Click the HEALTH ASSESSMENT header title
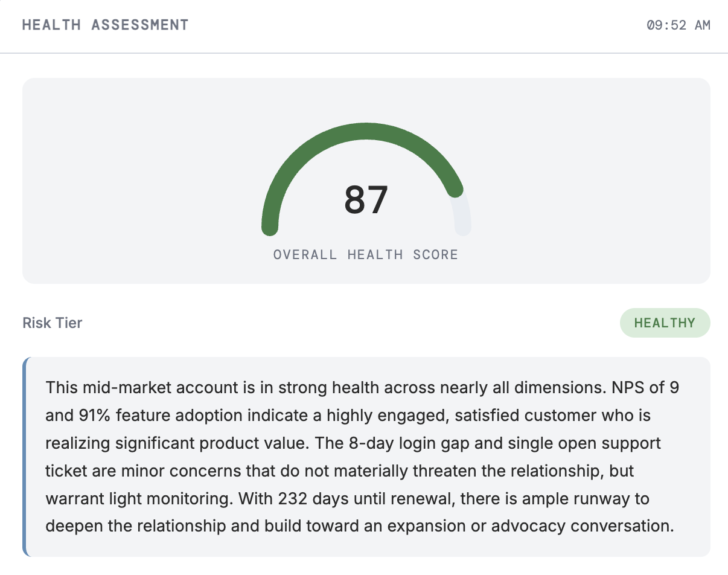 pyautogui.click(x=105, y=25)
